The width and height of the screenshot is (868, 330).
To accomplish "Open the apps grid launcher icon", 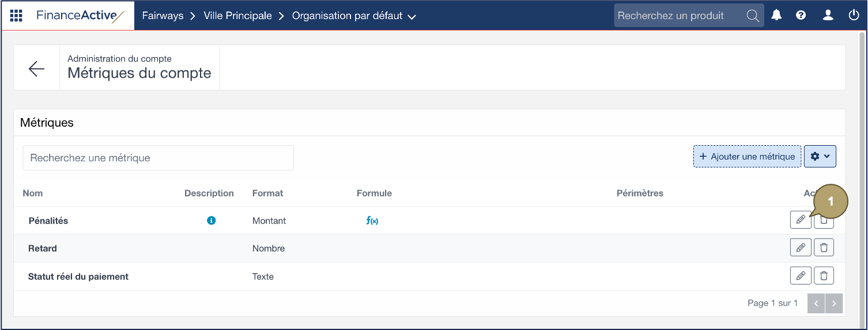I will click(16, 16).
